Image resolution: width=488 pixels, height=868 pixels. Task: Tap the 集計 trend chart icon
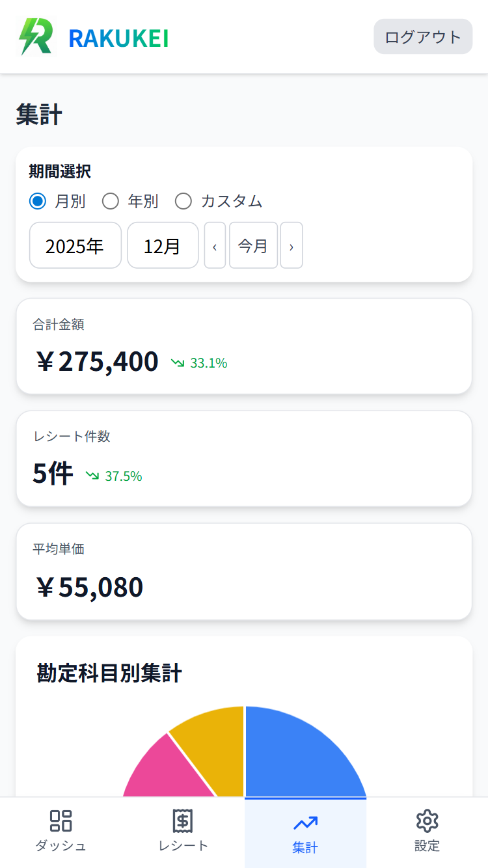pos(305,823)
